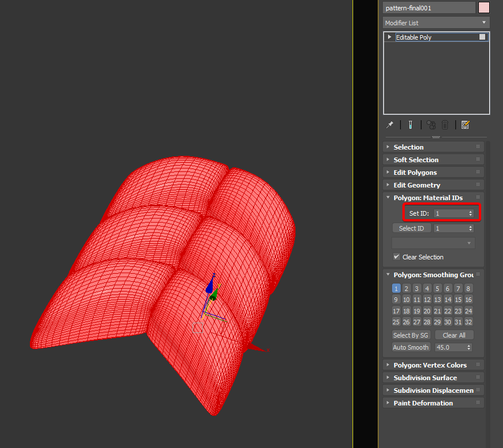Expand the Soft Selection rollout
This screenshot has height=448, width=503.
(416, 160)
